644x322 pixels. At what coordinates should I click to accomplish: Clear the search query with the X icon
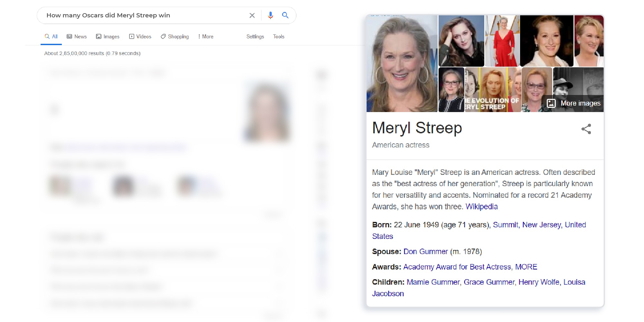252,15
